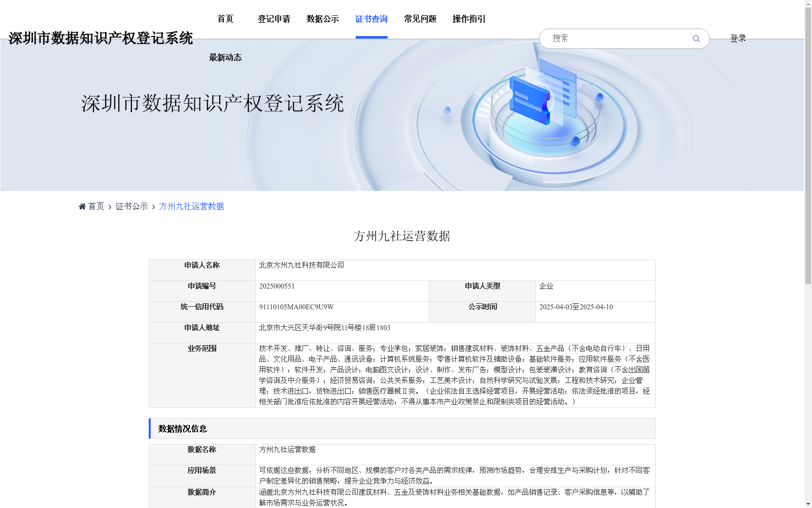Click the 方州九社运营数据 breadcrumb item
The image size is (812, 508).
tap(191, 206)
